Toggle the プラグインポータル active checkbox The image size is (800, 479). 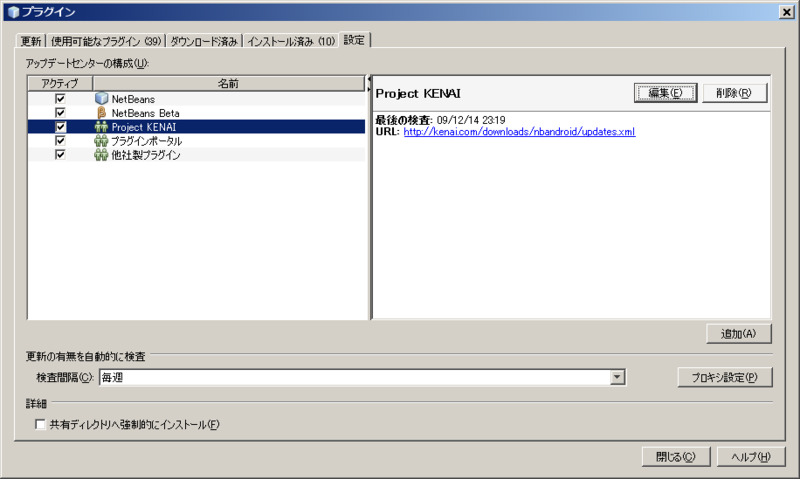[x=60, y=140]
